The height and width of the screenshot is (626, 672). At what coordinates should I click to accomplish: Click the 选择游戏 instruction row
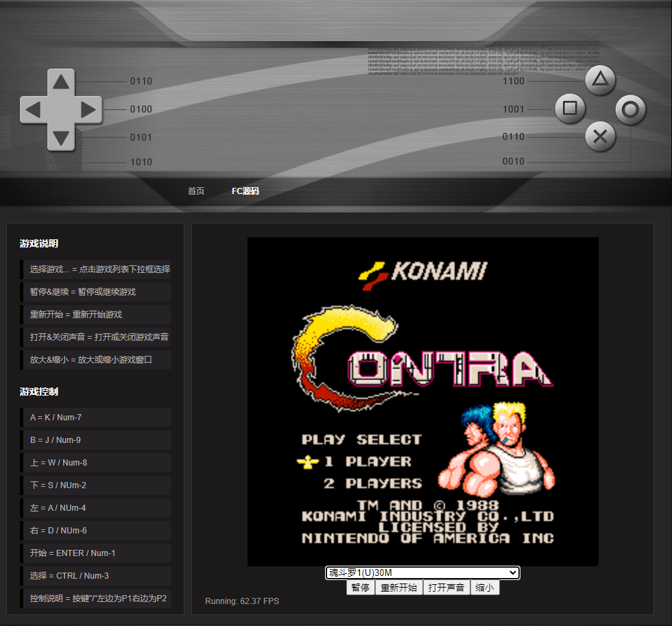96,269
